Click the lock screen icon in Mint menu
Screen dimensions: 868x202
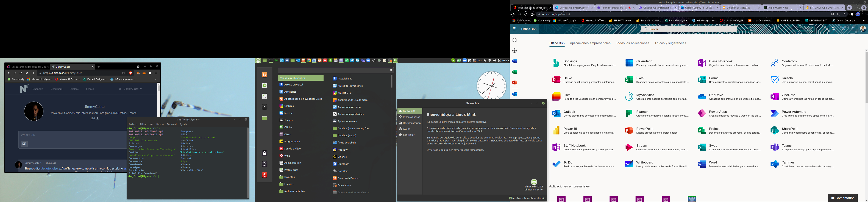(264, 153)
